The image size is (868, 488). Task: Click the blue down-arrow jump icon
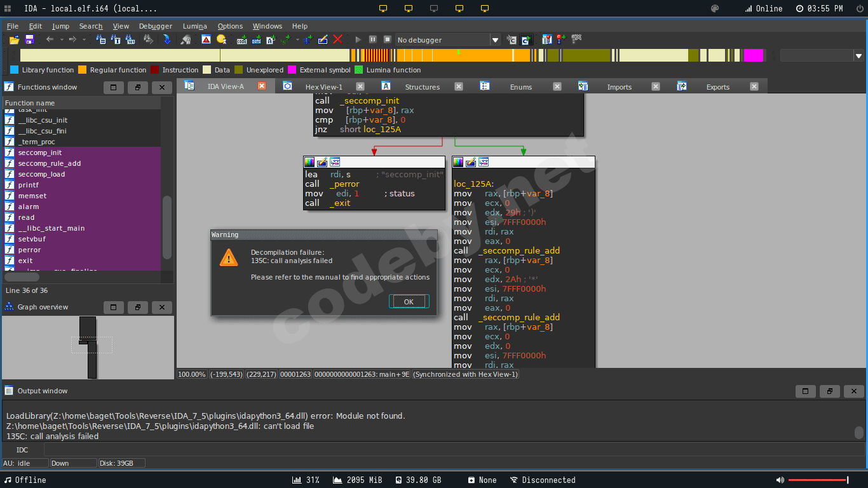pos(167,39)
